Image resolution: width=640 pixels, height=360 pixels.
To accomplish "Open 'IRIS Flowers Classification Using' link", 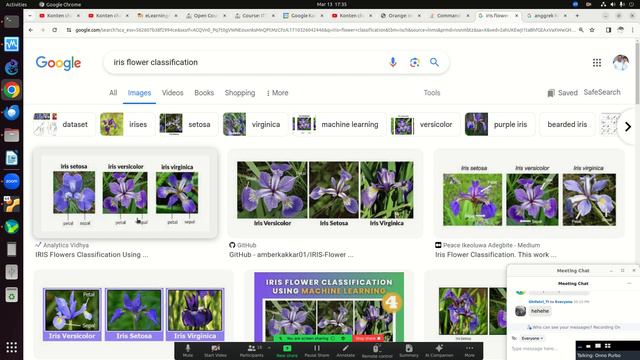I will coord(92,255).
